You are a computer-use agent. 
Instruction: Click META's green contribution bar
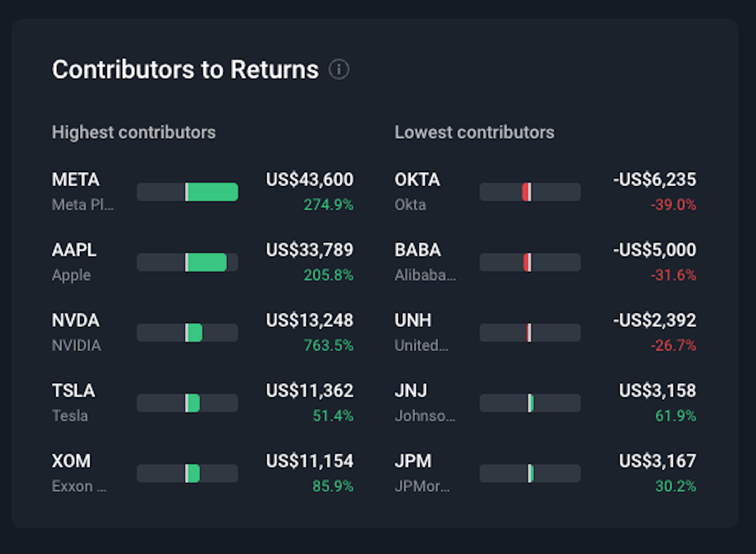tap(212, 192)
